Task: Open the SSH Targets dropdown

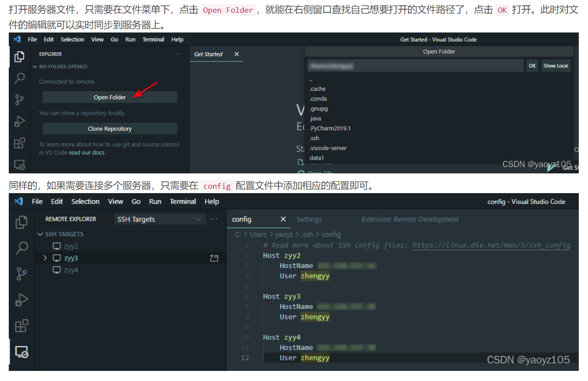Action: (x=160, y=219)
